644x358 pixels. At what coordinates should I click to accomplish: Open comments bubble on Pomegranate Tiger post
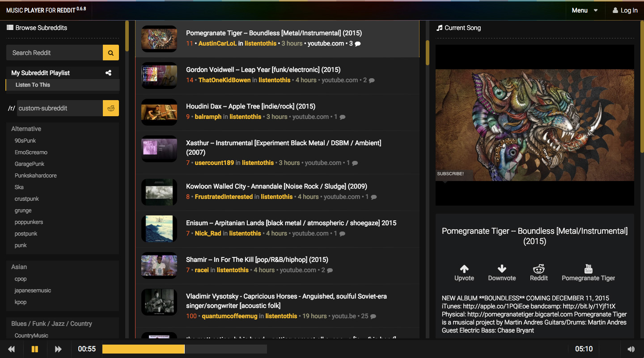pos(358,44)
